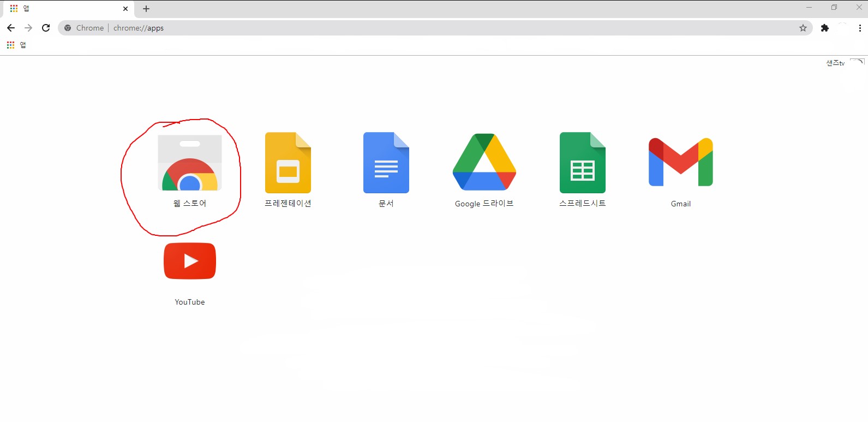Viewport: 868px width, 422px height.
Task: Click the 앱 shortcut in the bookmarks bar
Action: (x=16, y=45)
